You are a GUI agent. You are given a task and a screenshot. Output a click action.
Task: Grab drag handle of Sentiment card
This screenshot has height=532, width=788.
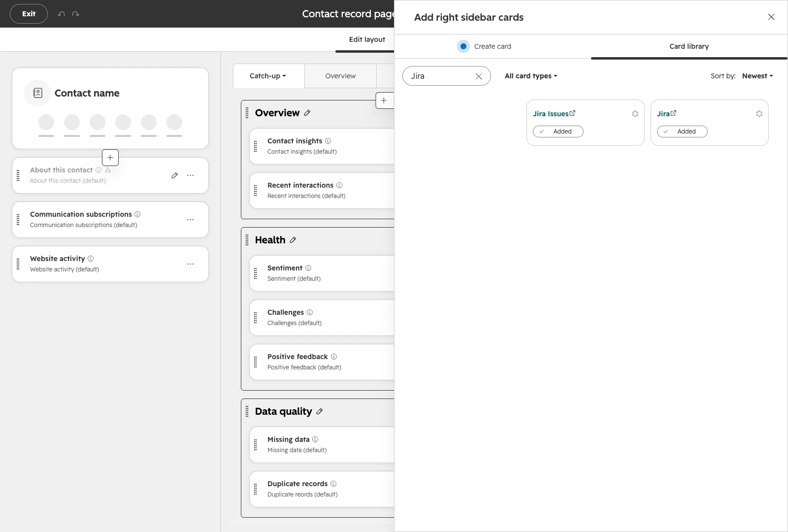pos(255,273)
